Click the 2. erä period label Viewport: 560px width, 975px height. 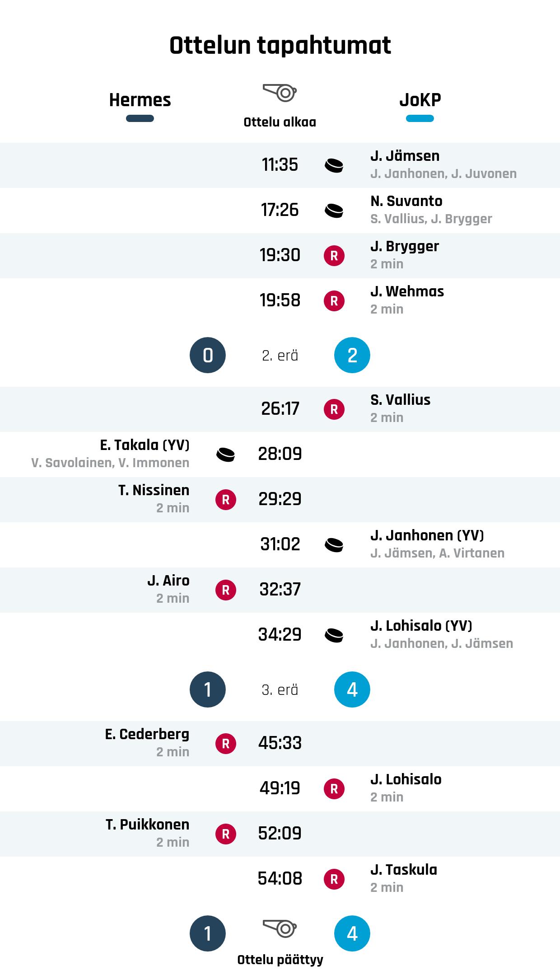click(280, 356)
